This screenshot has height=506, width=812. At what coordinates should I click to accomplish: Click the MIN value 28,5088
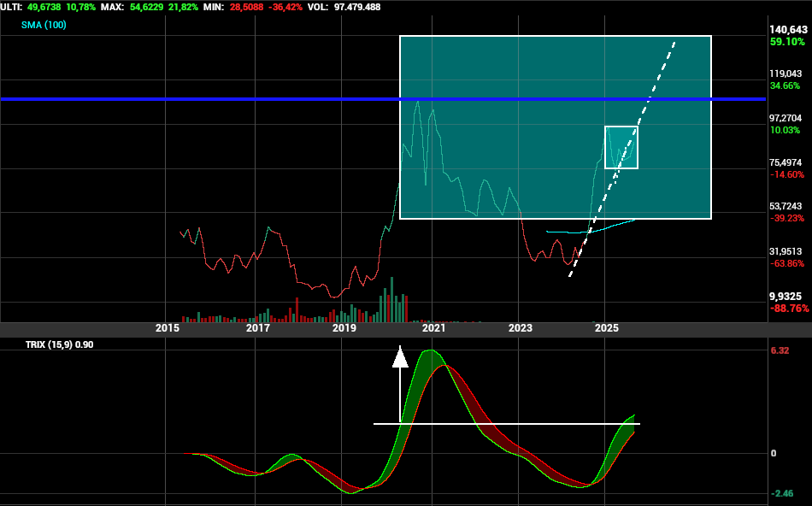tap(248, 7)
